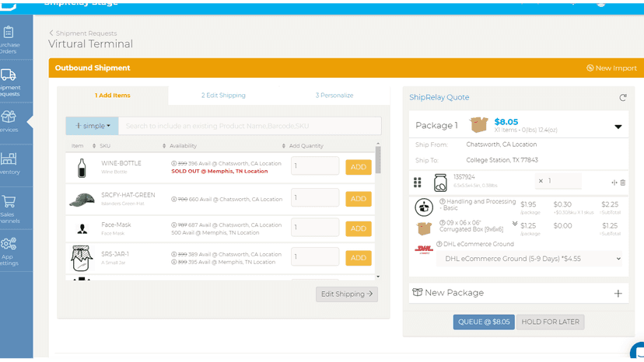Open Shipment Requests truck icon
Image resolution: width=644 pixels, height=362 pixels.
tap(9, 75)
